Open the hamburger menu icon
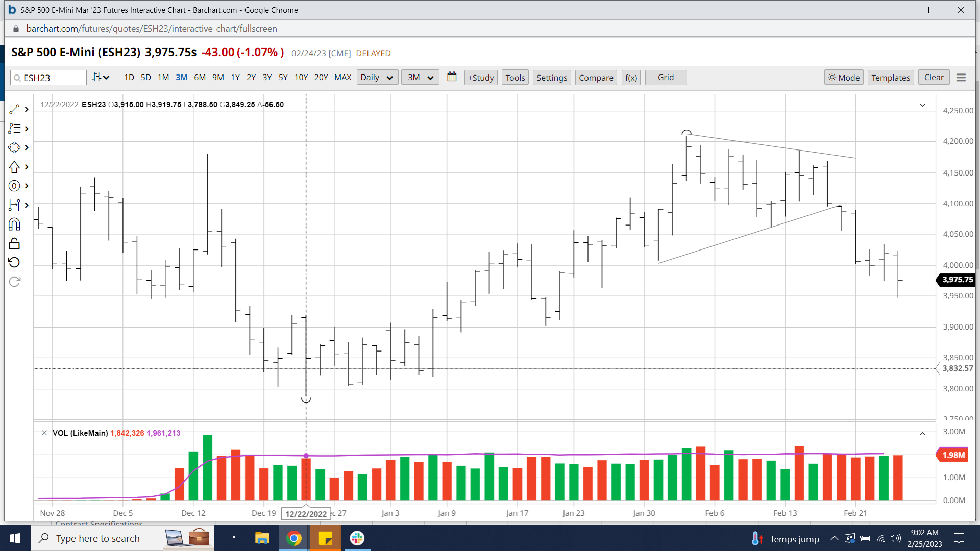This screenshot has width=980, height=551. (961, 78)
